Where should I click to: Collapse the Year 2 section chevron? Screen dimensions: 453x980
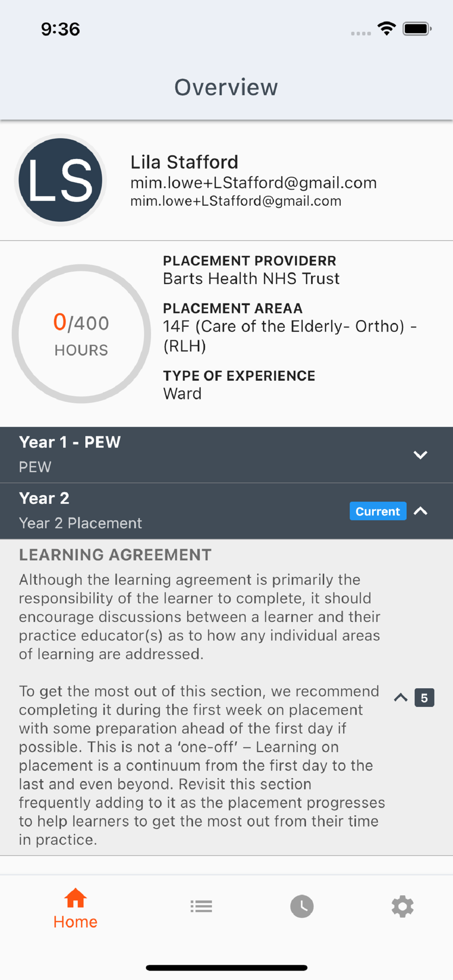420,511
